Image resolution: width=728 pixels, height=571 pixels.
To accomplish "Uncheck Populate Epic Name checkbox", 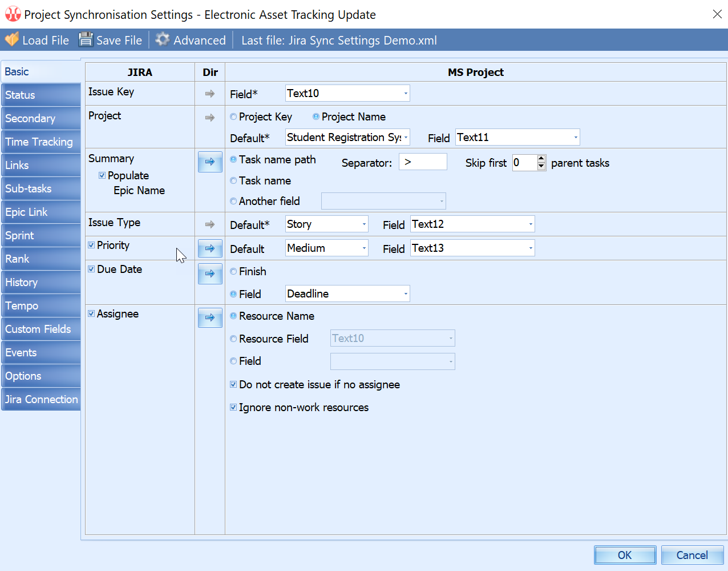I will click(102, 175).
